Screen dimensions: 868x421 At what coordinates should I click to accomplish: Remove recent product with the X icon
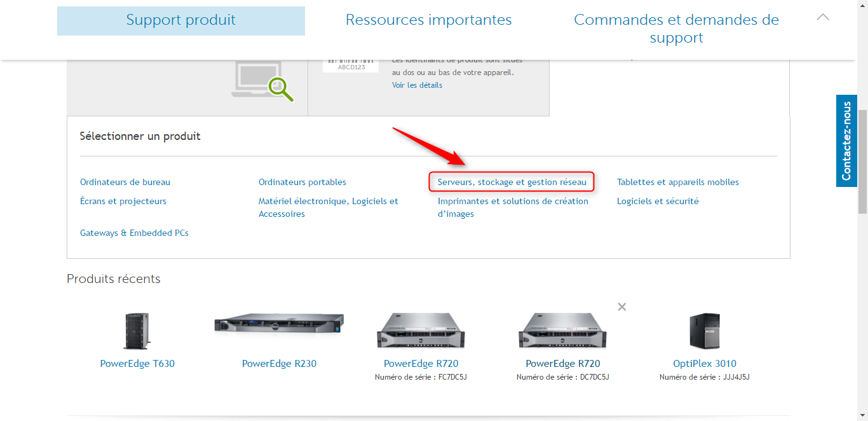(622, 307)
